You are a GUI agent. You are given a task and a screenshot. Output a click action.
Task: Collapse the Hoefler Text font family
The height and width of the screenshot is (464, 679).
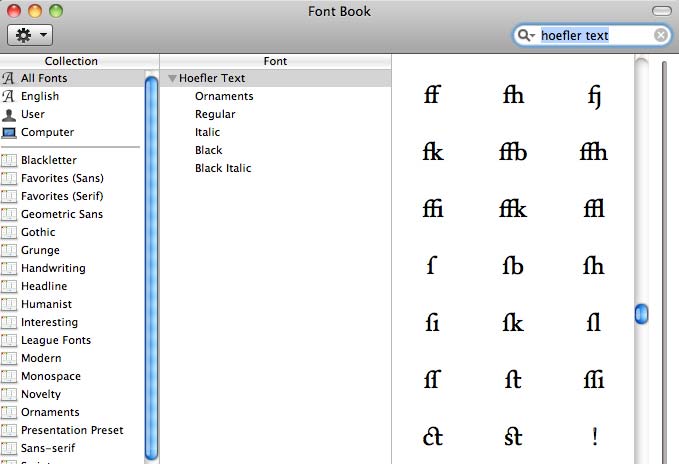point(172,78)
